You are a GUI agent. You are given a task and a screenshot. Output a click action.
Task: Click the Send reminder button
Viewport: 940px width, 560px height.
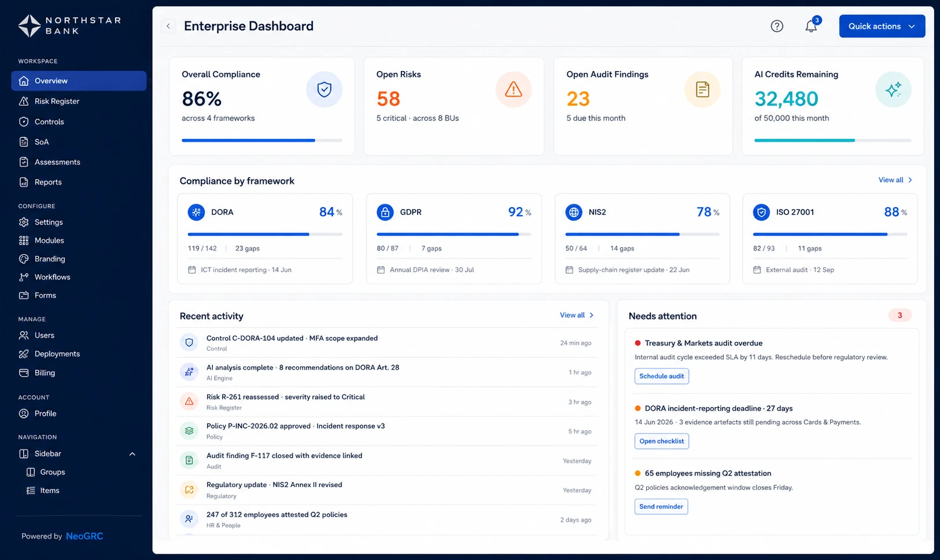661,507
